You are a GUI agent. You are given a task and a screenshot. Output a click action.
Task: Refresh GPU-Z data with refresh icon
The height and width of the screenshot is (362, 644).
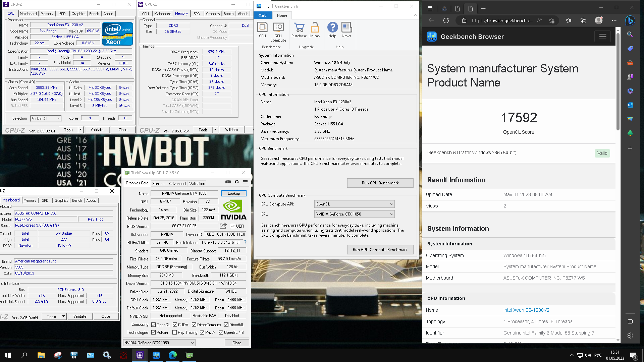tap(237, 182)
